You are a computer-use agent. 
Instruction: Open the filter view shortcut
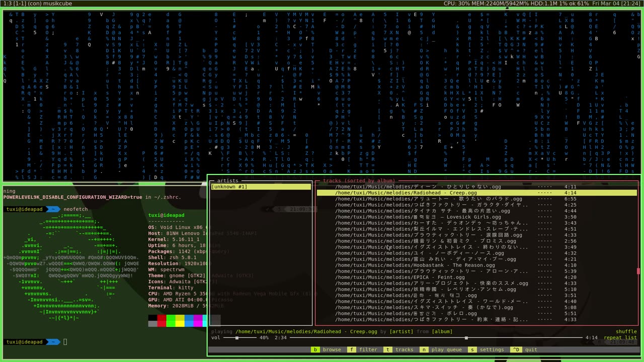click(362, 350)
